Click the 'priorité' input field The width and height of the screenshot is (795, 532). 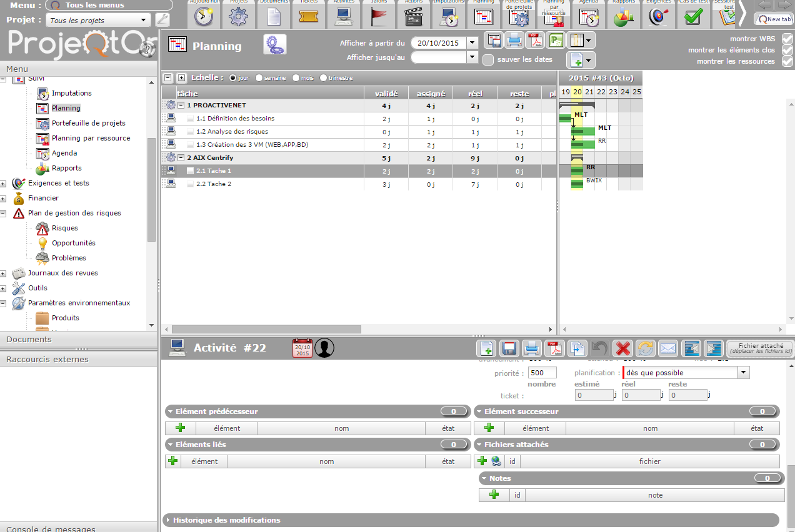[544, 373]
